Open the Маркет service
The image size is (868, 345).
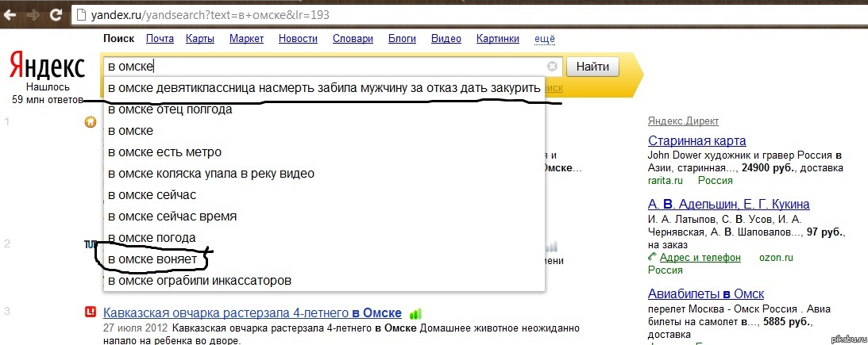tap(246, 39)
